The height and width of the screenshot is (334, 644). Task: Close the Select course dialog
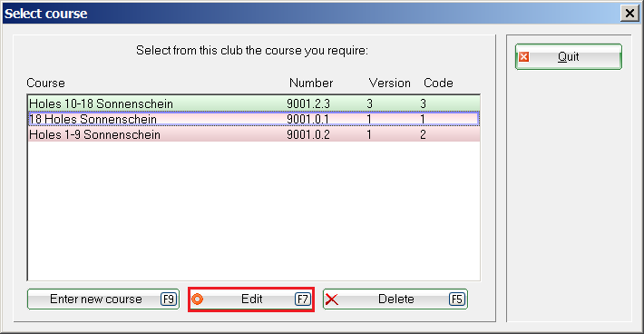click(629, 14)
